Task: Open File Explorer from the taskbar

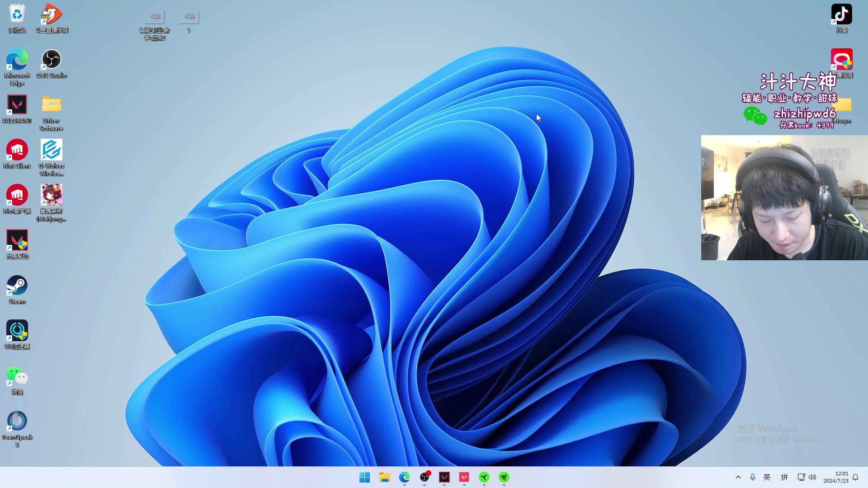Action: point(384,477)
